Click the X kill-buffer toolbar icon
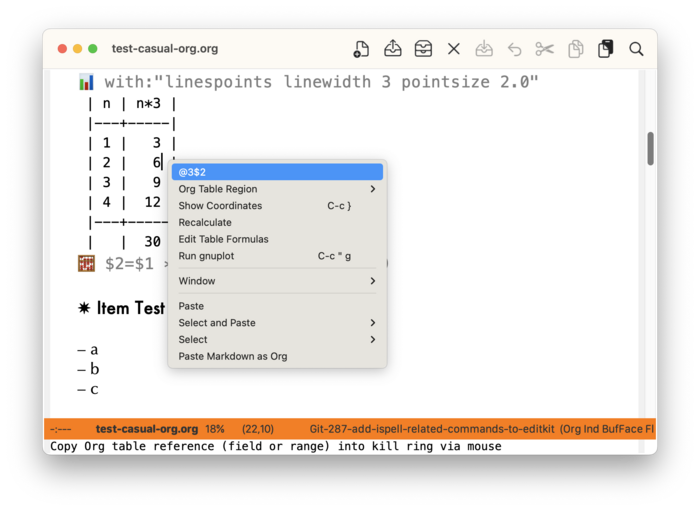This screenshot has height=511, width=700. click(x=454, y=49)
